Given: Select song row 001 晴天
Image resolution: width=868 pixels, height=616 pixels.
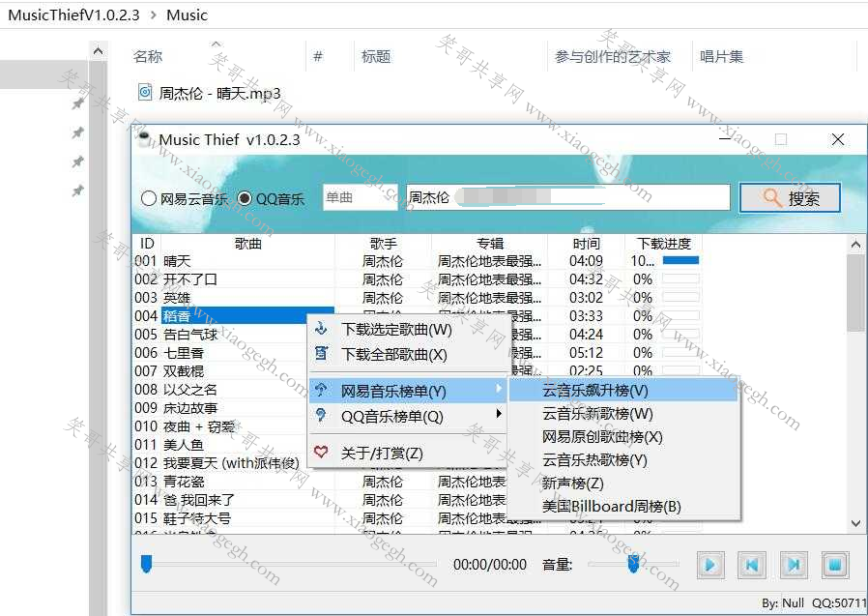Looking at the screenshot, I should click(x=417, y=261).
